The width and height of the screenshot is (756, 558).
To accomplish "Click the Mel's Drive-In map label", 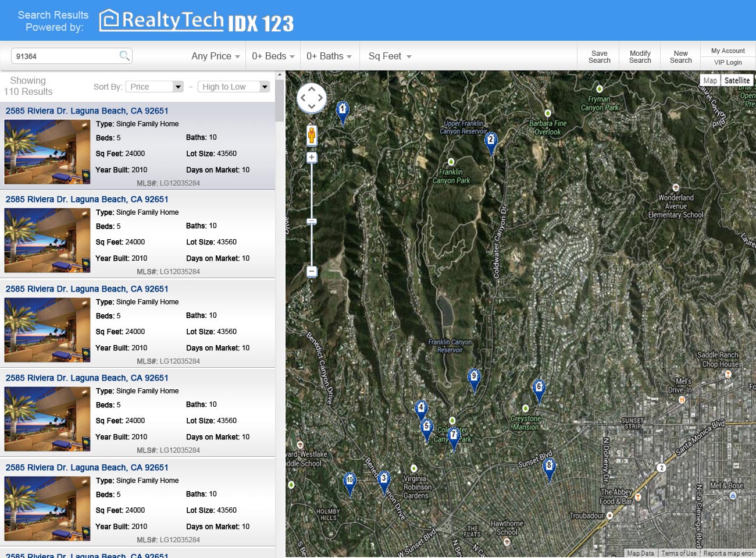I will point(680,386).
